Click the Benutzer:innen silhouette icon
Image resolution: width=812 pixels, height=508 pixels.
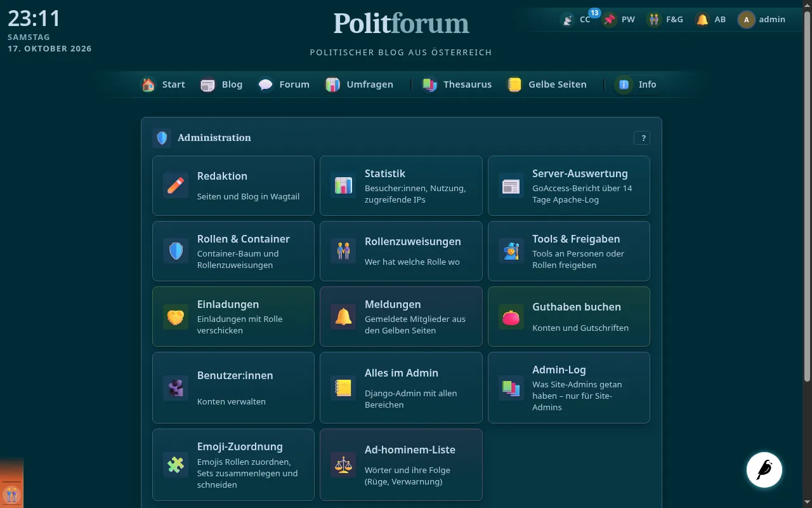176,387
